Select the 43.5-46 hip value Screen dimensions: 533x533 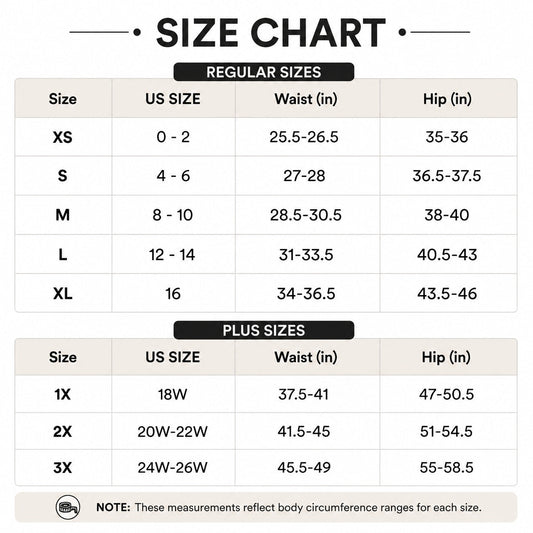[447, 293]
